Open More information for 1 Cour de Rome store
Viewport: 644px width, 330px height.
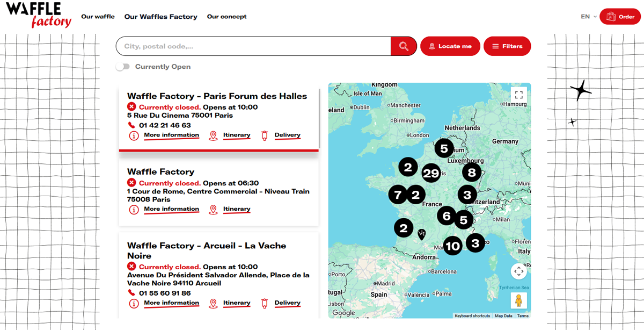tap(171, 209)
